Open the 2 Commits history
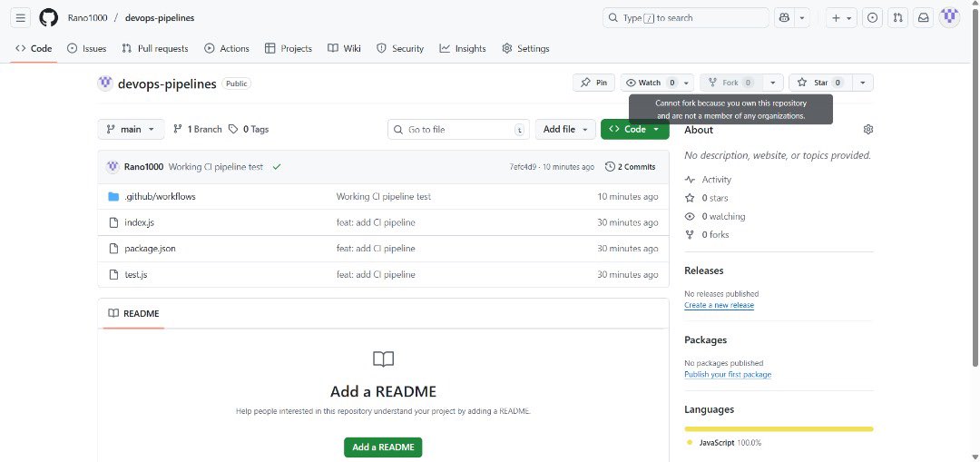 coord(631,167)
